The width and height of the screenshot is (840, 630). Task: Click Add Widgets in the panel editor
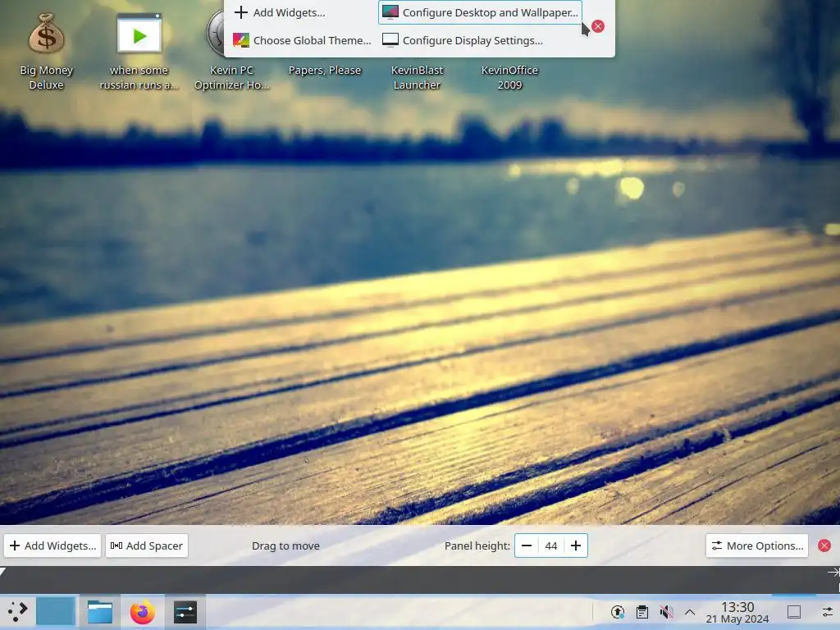[x=52, y=546]
